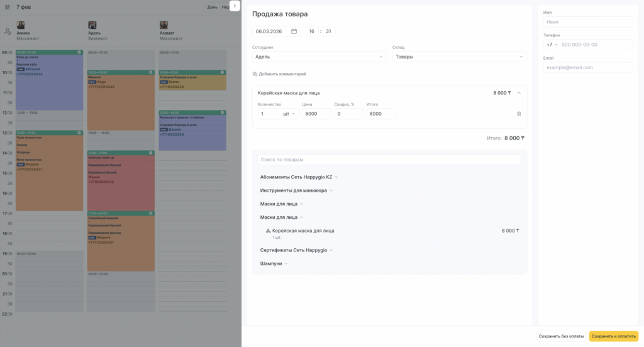Viewport: 644px width, 347px height.
Task: Click the grid view icon near date
Action: 8,7
